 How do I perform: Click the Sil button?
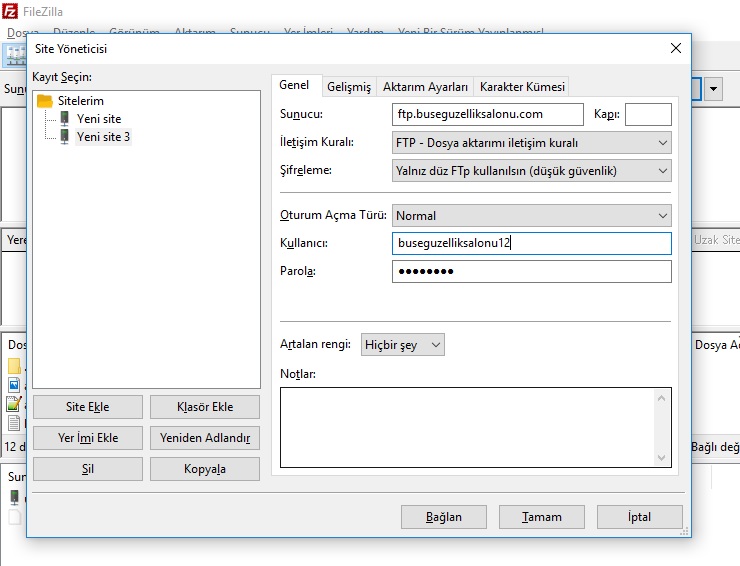[x=88, y=469]
